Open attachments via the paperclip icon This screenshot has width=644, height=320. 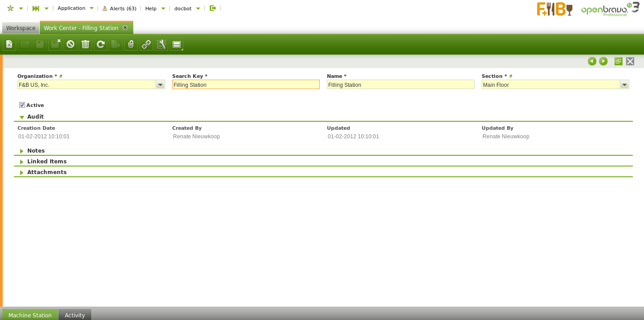click(x=131, y=44)
